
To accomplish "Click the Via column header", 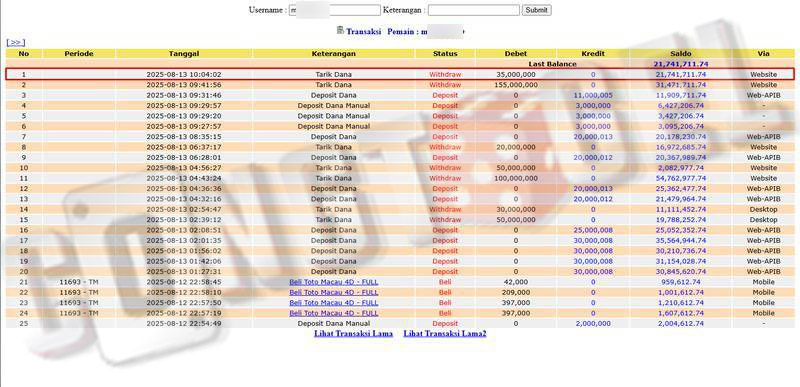I will (x=763, y=54).
